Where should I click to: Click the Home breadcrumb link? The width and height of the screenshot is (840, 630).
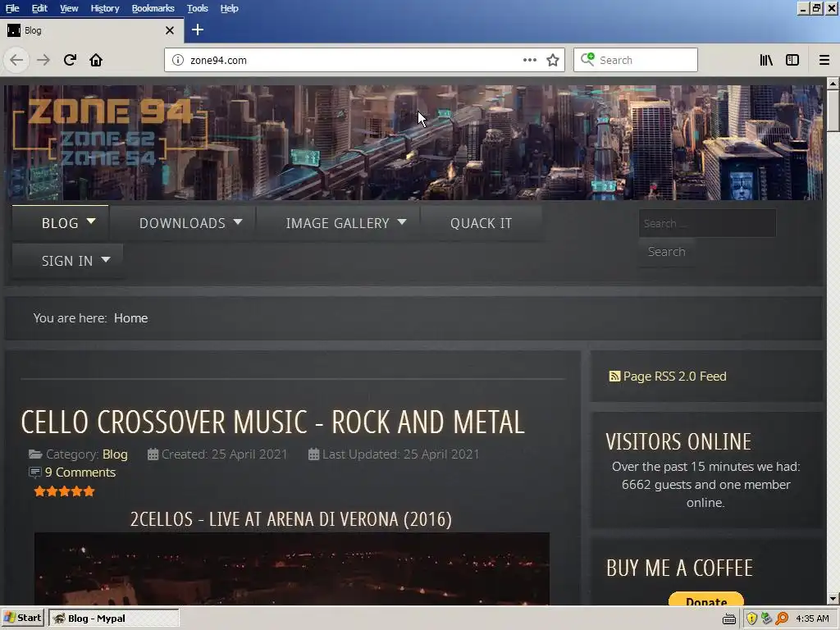tap(130, 318)
